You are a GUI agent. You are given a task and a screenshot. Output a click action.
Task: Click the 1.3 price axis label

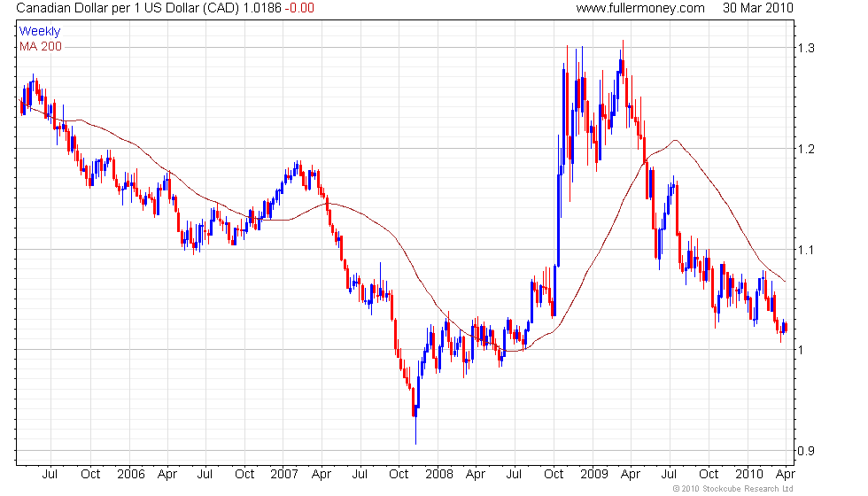pos(806,48)
